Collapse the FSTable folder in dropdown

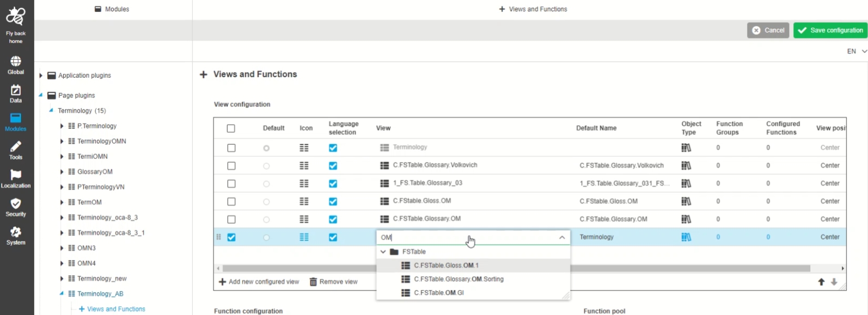383,252
